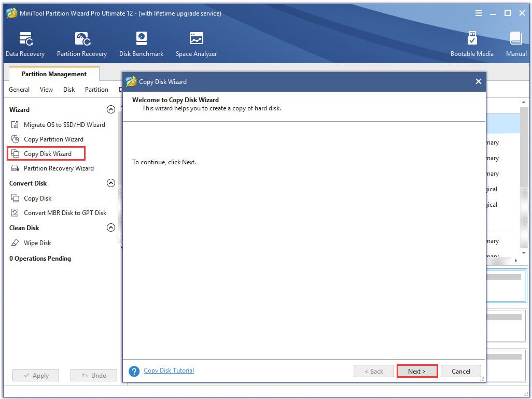The height and width of the screenshot is (399, 532).
Task: Open the Partition menu
Action: click(96, 90)
